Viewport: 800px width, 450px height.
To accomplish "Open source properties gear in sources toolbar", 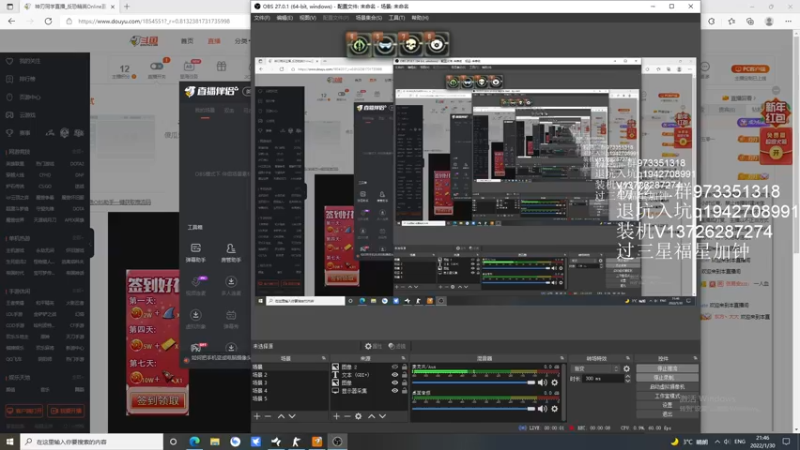I will click(x=359, y=416).
